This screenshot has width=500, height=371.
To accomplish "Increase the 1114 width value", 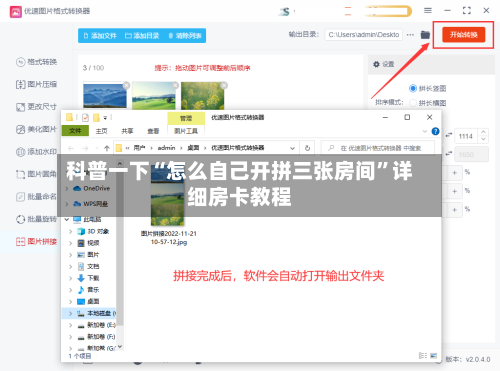I will 483,133.
